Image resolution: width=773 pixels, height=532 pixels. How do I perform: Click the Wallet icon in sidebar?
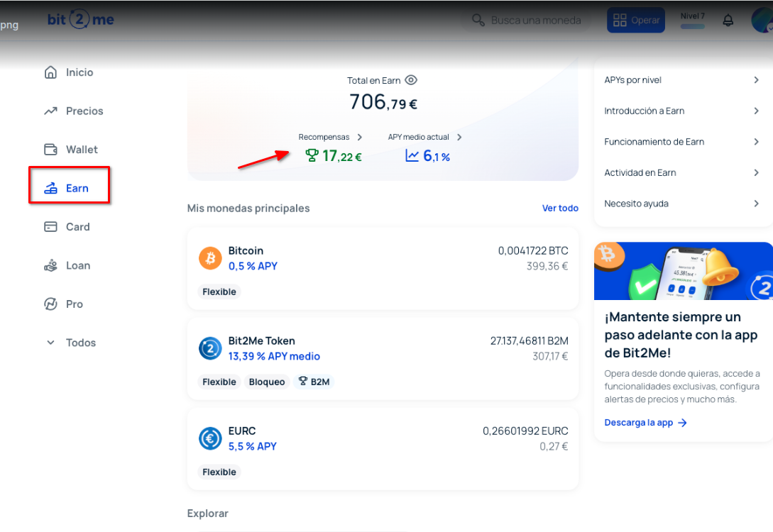[50, 149]
